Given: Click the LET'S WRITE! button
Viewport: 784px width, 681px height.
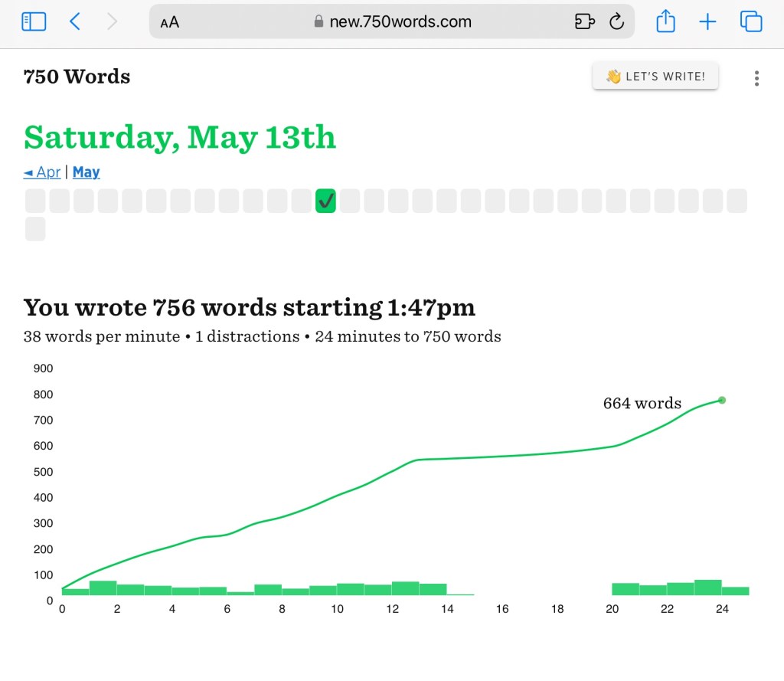Looking at the screenshot, I should pos(655,76).
